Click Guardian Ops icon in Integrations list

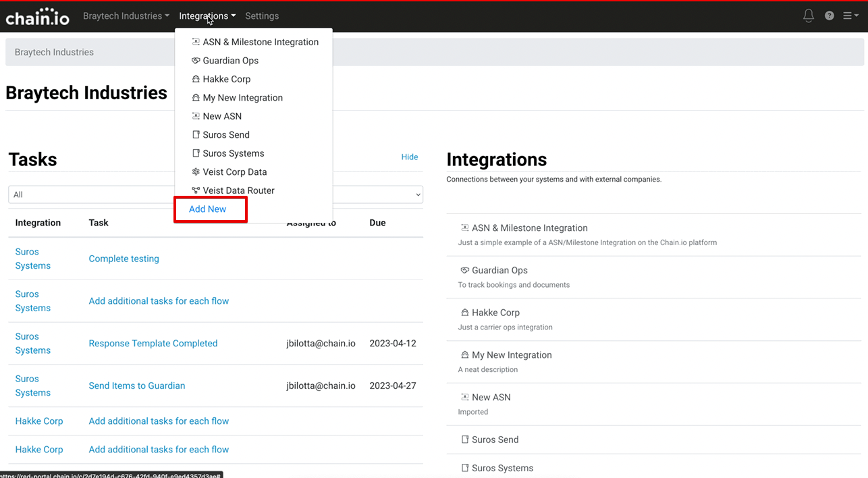(x=464, y=270)
